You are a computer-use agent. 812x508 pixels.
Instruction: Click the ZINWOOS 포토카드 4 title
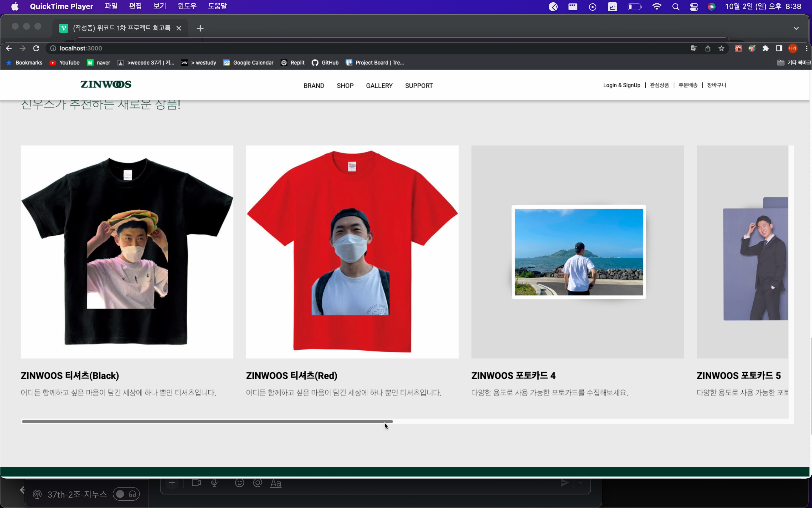(x=513, y=376)
